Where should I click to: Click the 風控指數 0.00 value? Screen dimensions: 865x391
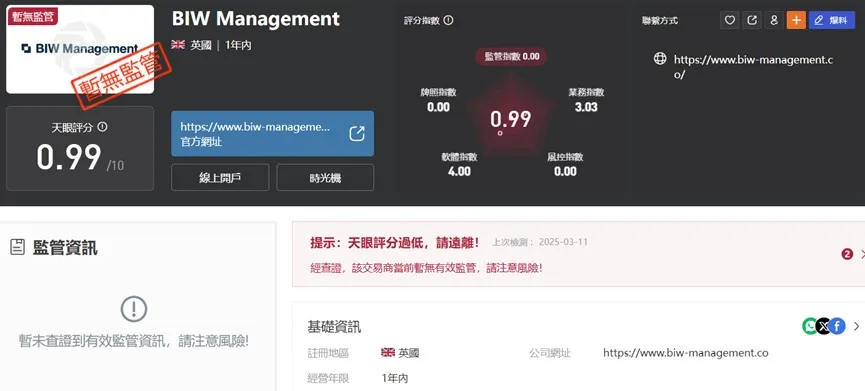[565, 172]
